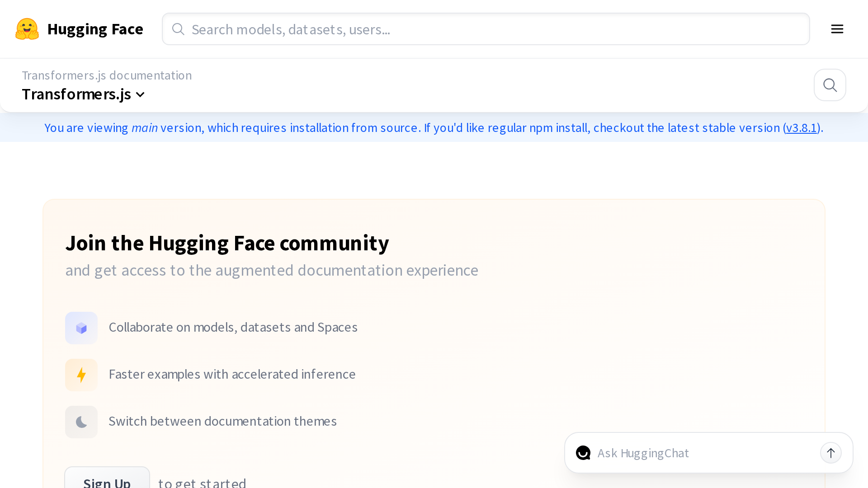Click the magnifier icon in the top search bar

pos(178,29)
